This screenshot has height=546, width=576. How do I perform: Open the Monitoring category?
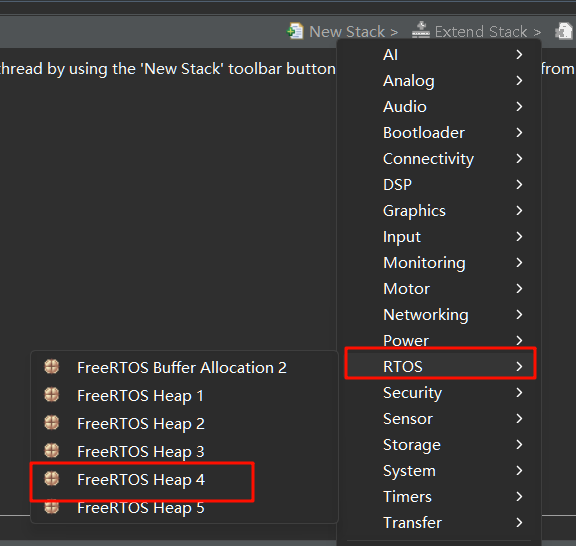coord(439,263)
